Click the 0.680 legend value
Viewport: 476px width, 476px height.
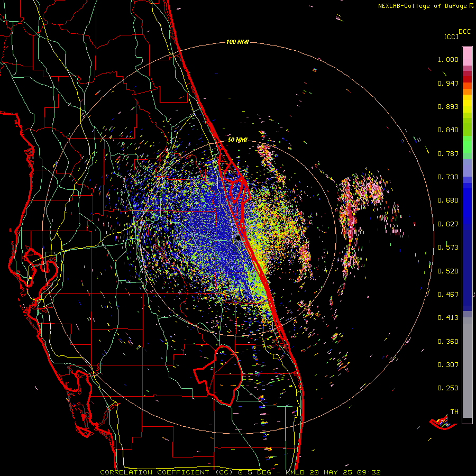(x=448, y=200)
